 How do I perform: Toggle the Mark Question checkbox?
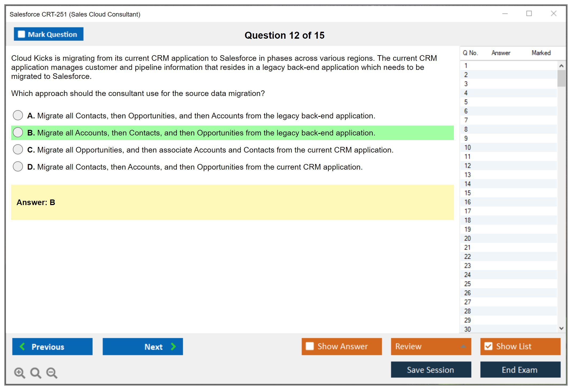(21, 34)
